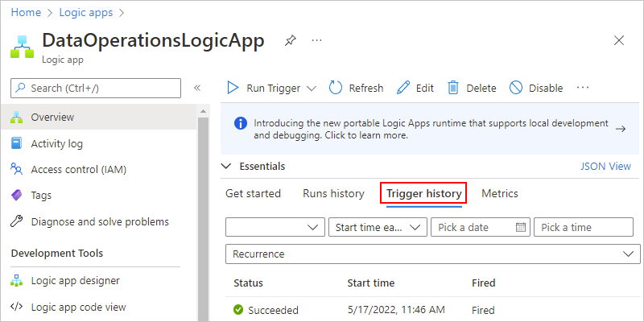Click the Delete trash can icon
644x322 pixels.
click(453, 88)
